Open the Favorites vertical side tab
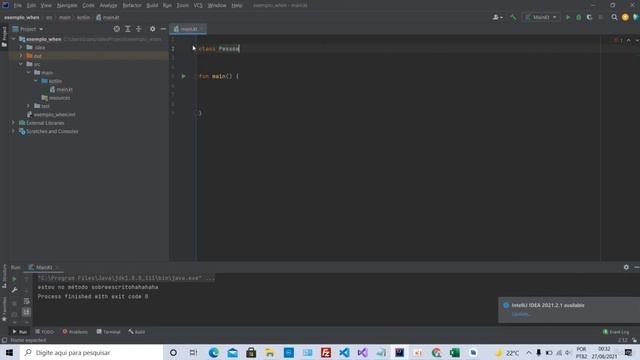Screen dimensions: 640x360 tap(4, 309)
